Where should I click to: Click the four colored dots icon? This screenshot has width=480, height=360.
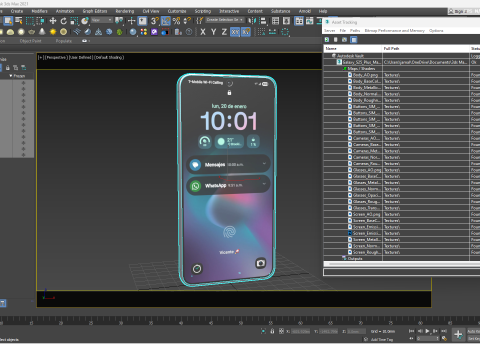coord(144,32)
